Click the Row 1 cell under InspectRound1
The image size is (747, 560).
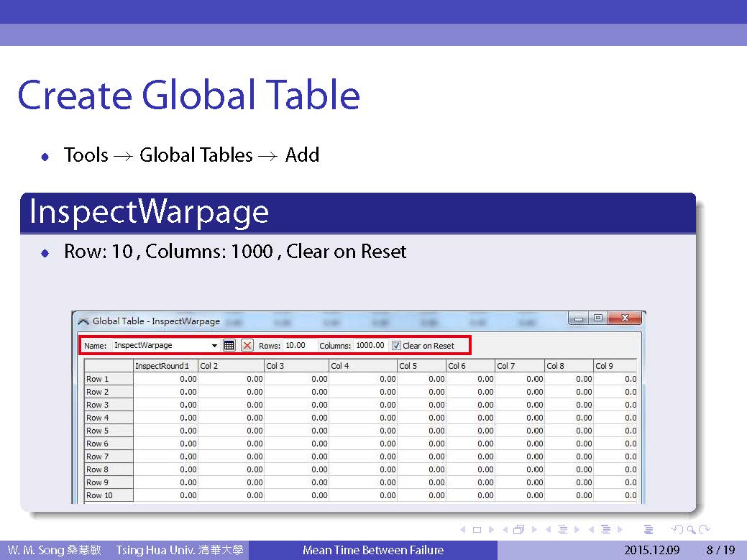[165, 379]
